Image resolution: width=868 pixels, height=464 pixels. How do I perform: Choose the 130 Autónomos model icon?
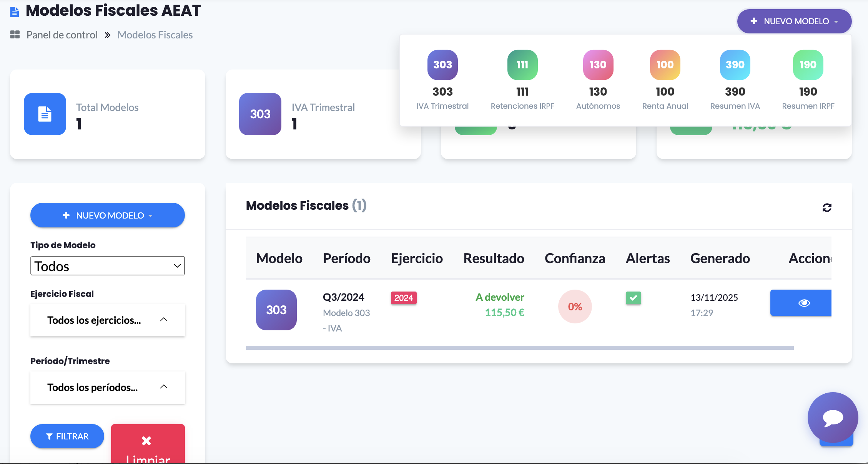(x=598, y=65)
